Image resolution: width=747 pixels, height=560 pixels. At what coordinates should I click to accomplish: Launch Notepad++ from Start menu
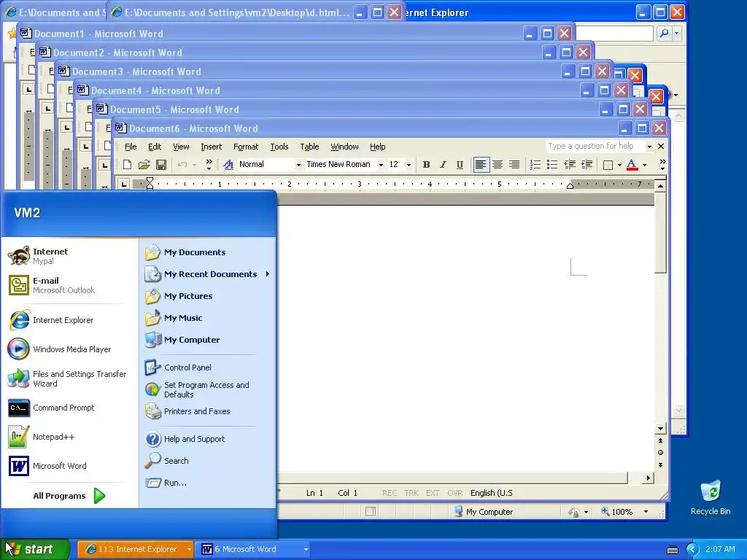tap(69, 437)
